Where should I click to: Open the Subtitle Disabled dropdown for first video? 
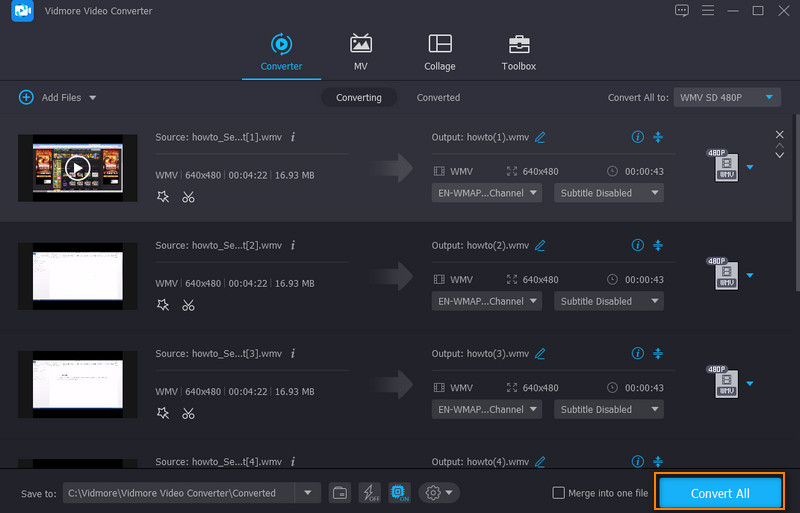coord(609,193)
